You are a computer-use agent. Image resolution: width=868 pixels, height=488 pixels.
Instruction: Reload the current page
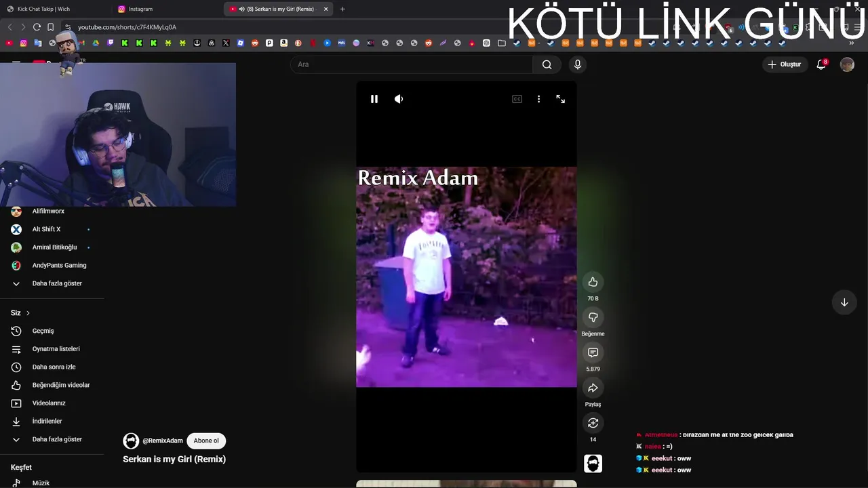[x=37, y=27]
